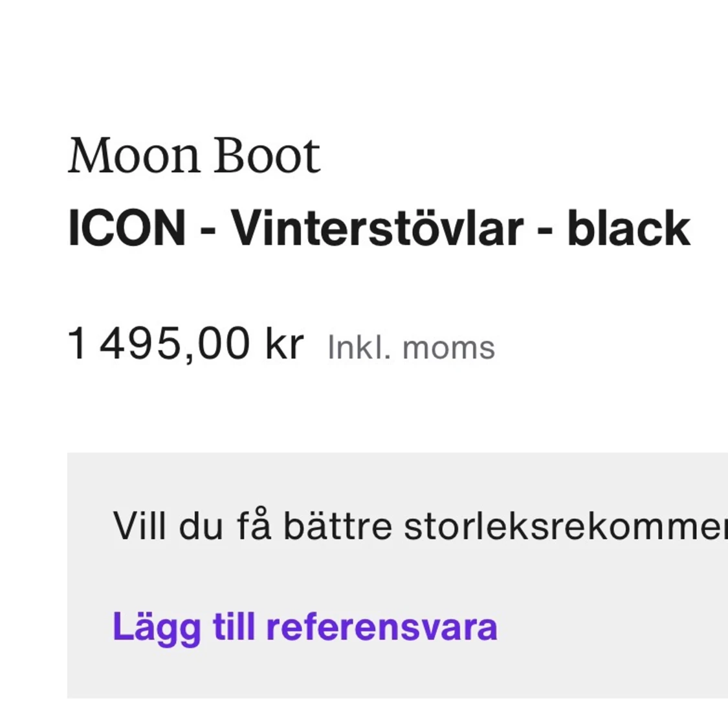Click the number 495,00 in the price
The image size is (728, 728).
pos(175,343)
